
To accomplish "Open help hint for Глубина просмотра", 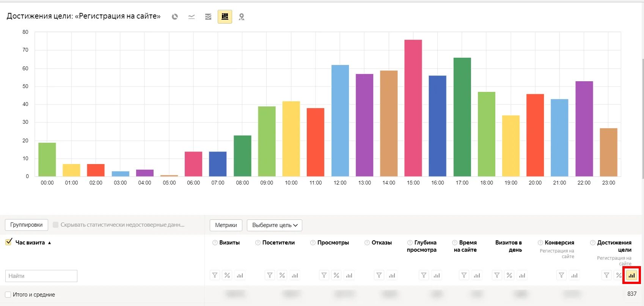I will tap(410, 243).
